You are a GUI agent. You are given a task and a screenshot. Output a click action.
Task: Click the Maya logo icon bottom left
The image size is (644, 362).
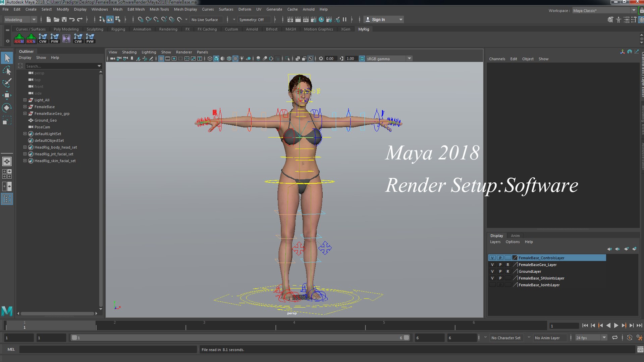(x=7, y=311)
